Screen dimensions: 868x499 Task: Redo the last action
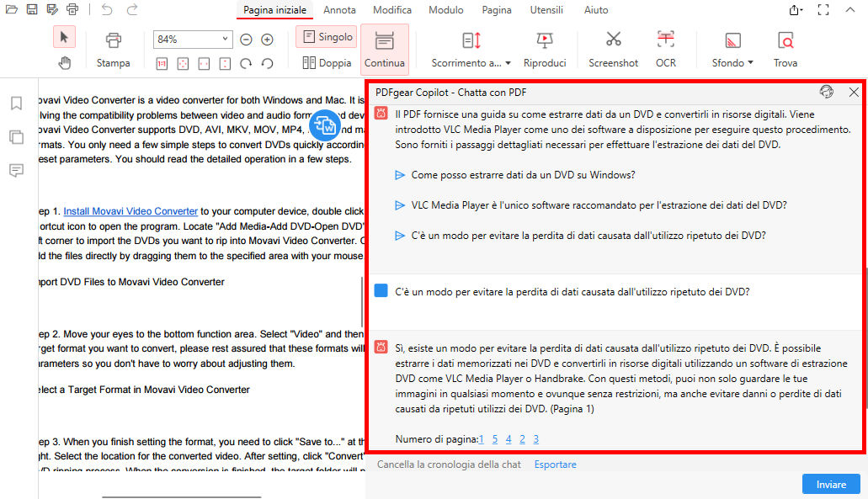(131, 9)
